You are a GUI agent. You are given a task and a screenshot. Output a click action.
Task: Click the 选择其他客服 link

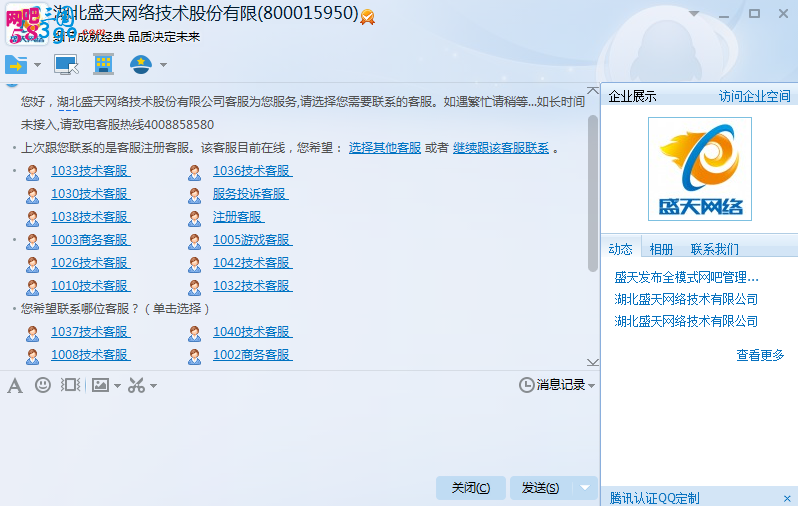tap(385, 148)
